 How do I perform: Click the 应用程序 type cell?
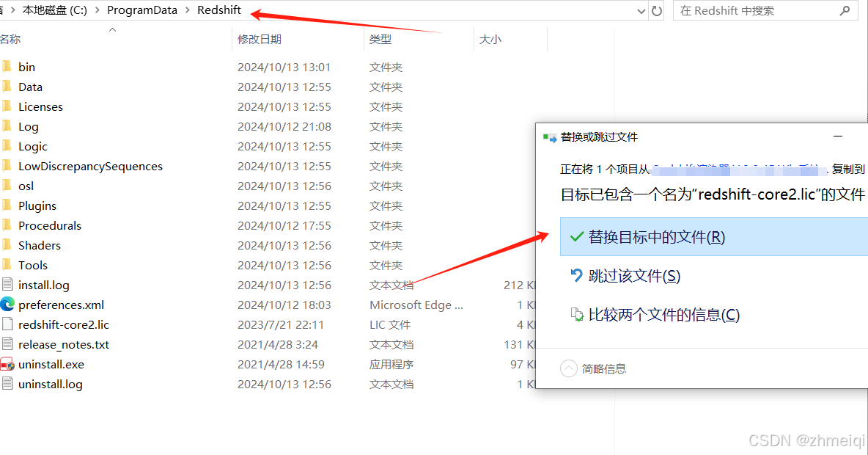pos(391,365)
